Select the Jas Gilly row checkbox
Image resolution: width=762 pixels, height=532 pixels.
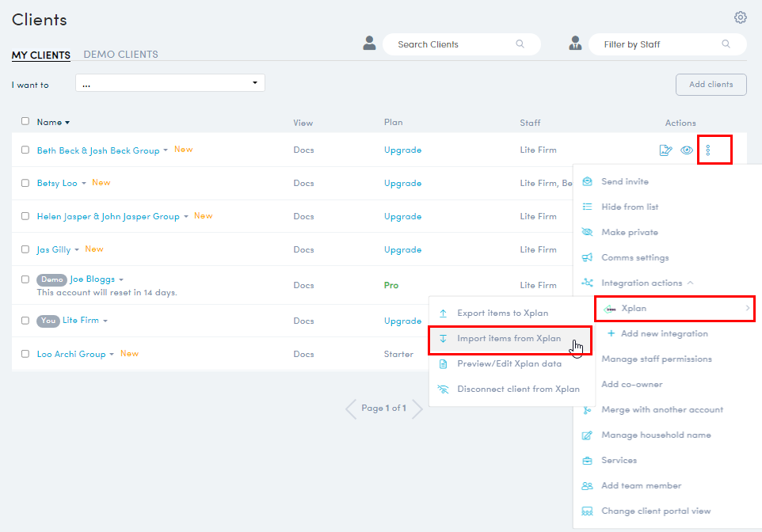tap(25, 249)
